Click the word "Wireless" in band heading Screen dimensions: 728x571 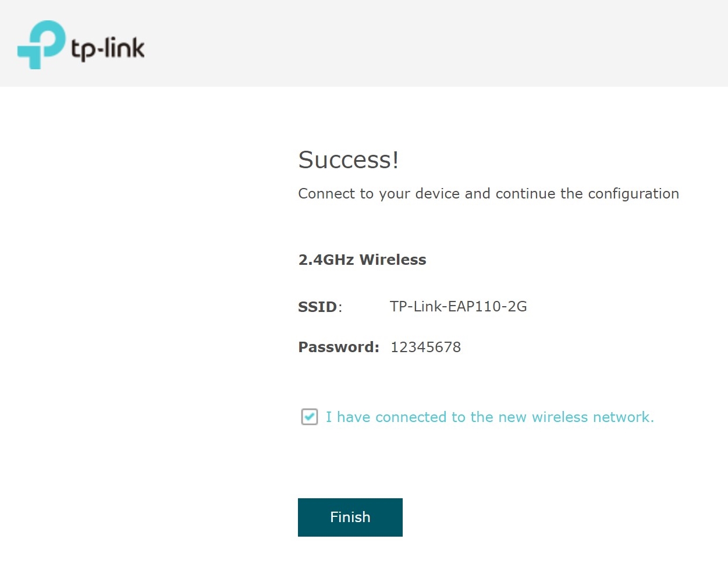tap(393, 260)
